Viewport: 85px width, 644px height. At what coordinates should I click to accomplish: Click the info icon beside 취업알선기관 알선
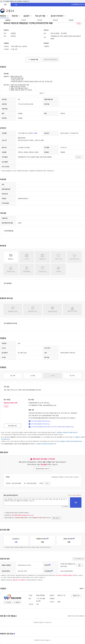pyautogui.click(x=48, y=539)
